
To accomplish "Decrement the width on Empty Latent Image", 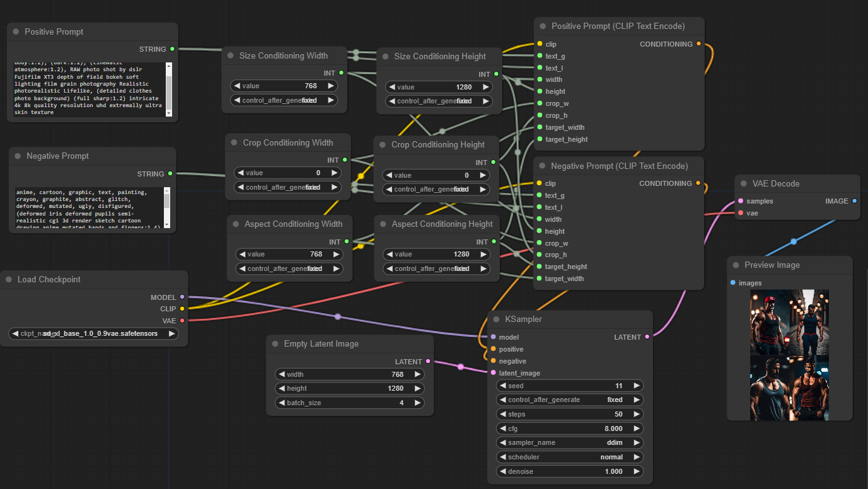I will pyautogui.click(x=281, y=374).
